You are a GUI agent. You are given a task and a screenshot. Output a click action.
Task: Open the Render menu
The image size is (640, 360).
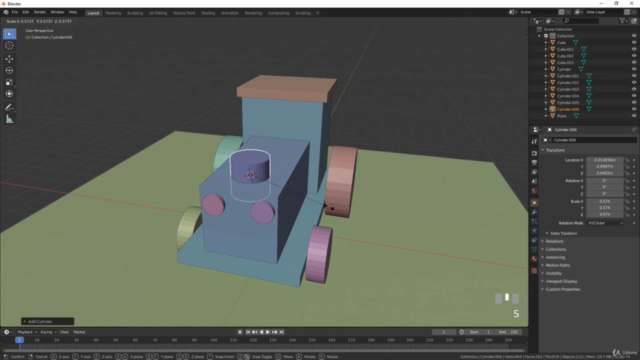[x=40, y=12]
